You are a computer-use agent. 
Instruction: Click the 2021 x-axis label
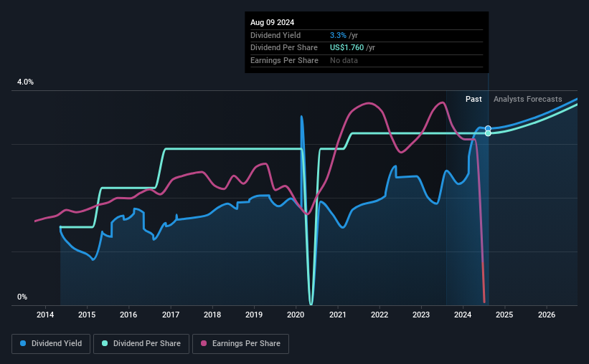pos(338,315)
